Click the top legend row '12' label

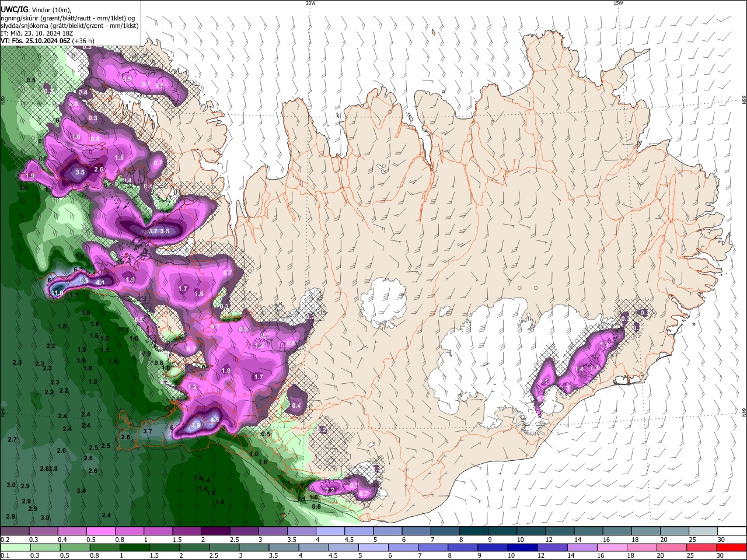click(x=548, y=540)
